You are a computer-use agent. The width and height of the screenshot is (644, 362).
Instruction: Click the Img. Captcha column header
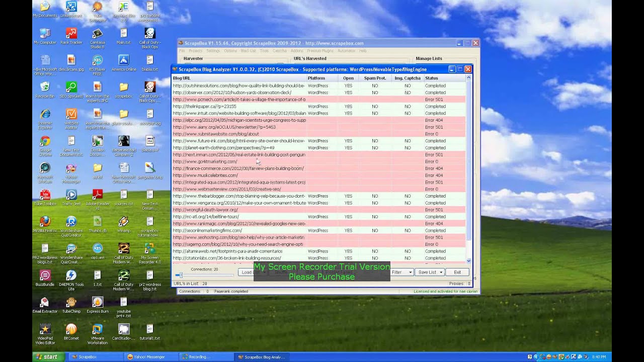[x=408, y=78]
